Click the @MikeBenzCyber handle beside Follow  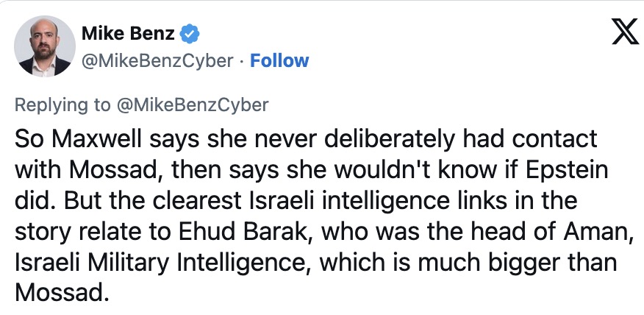coord(157,61)
